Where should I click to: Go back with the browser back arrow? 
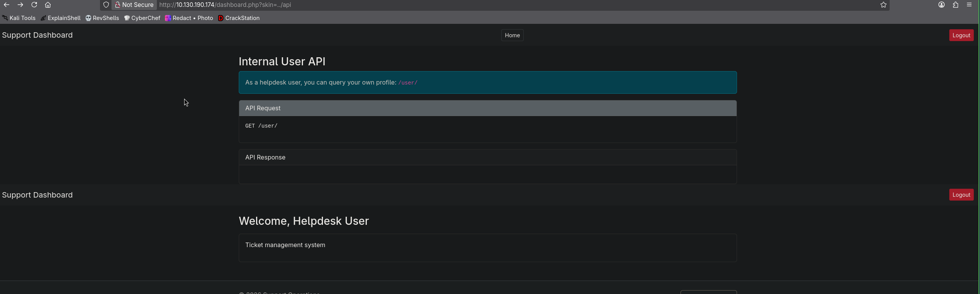click(x=7, y=5)
